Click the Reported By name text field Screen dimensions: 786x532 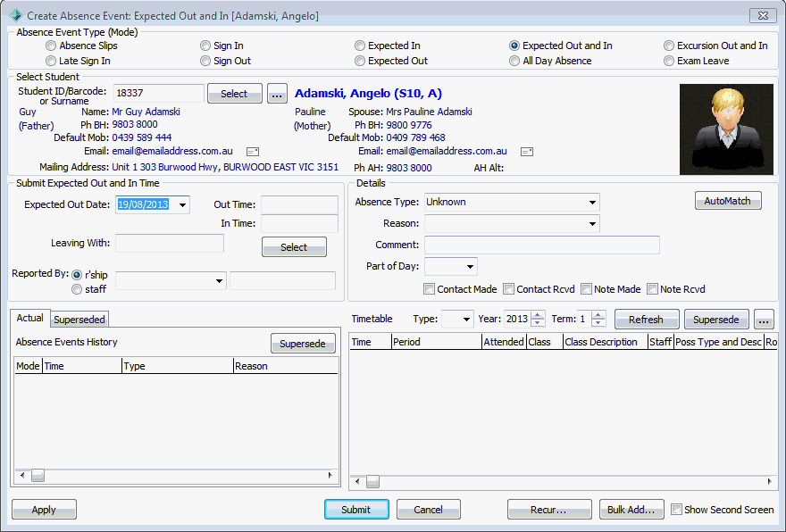pyautogui.click(x=283, y=281)
